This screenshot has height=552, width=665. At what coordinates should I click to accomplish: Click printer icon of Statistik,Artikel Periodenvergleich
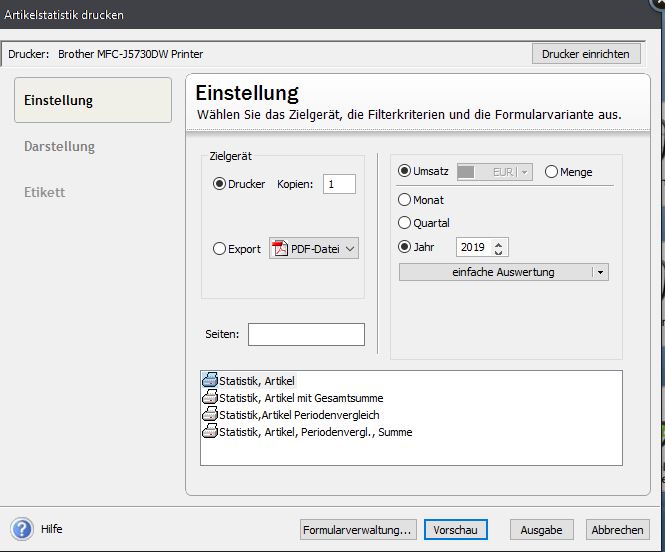(x=210, y=414)
